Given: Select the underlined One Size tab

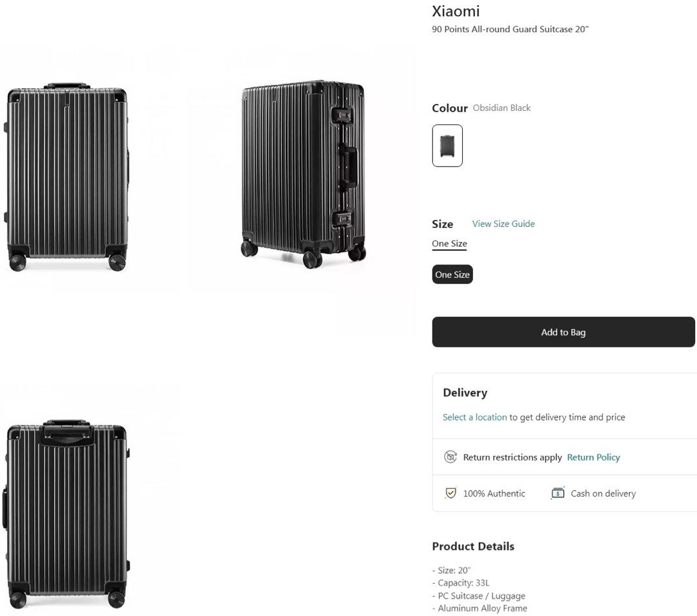Looking at the screenshot, I should pos(449,243).
